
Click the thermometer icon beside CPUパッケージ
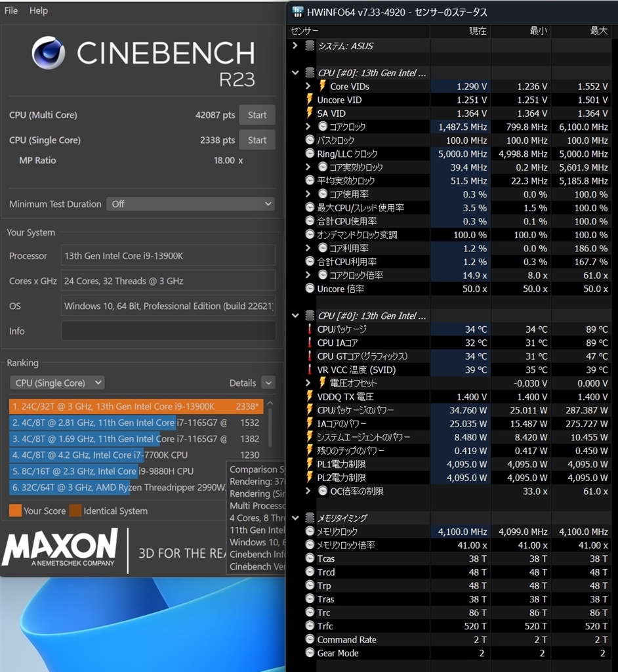click(x=310, y=329)
